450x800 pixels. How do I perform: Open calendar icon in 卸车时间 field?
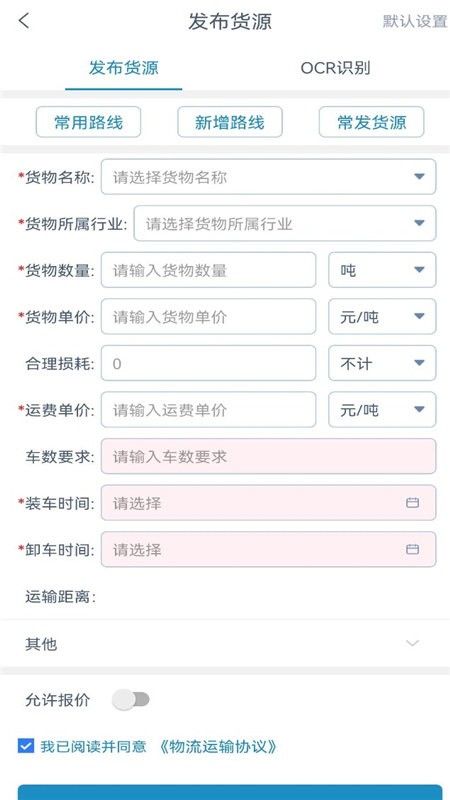pos(412,549)
